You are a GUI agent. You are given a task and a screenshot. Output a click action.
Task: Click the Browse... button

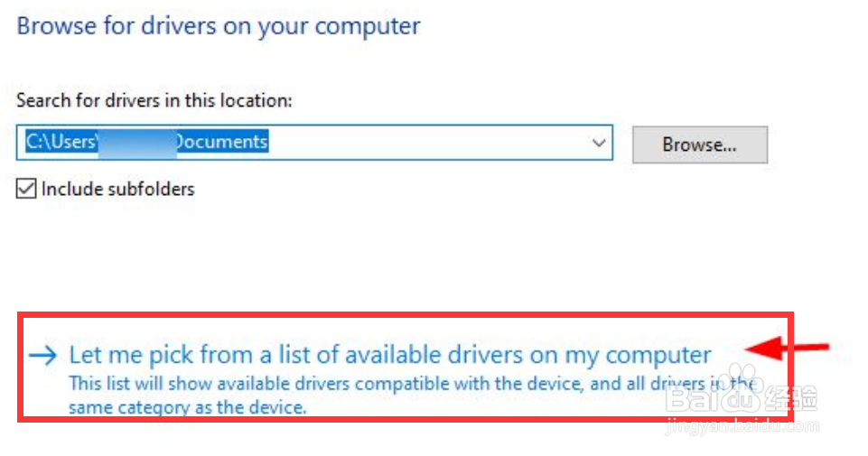tap(699, 144)
